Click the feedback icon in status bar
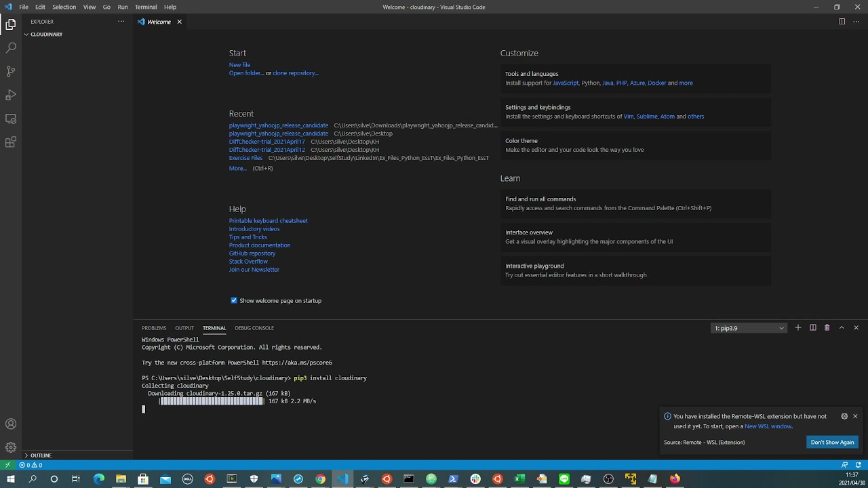Image resolution: width=868 pixels, height=488 pixels. [844, 465]
